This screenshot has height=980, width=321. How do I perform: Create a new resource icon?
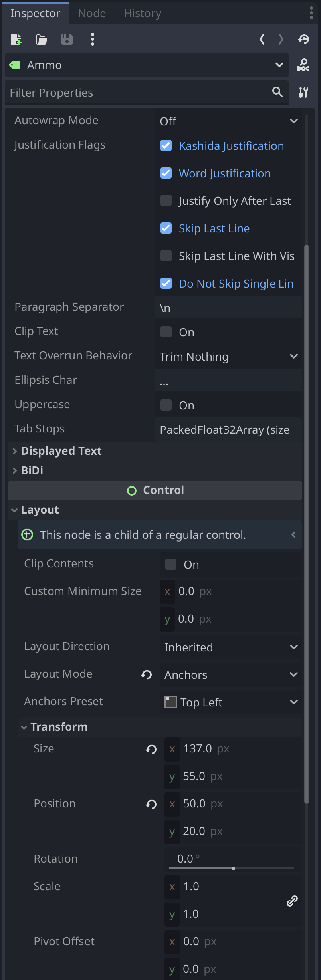(16, 39)
